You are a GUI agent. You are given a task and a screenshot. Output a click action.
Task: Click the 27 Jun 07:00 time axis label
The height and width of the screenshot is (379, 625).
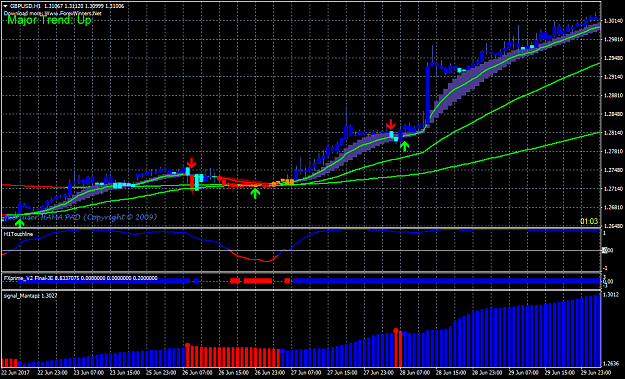305,373
